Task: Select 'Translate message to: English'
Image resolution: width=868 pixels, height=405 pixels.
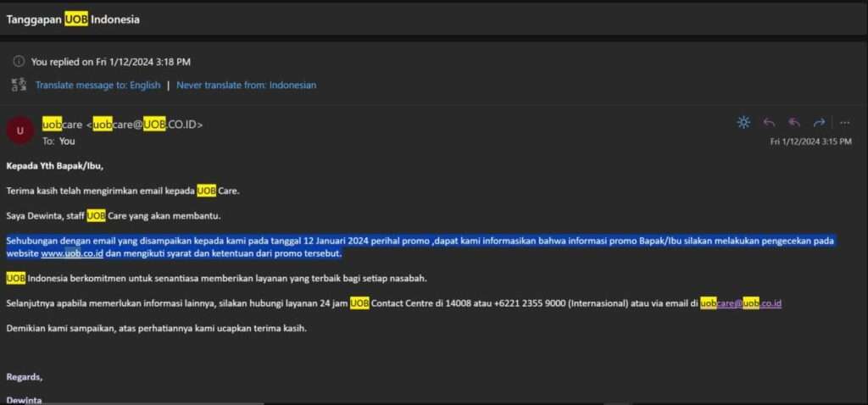Action: click(97, 85)
